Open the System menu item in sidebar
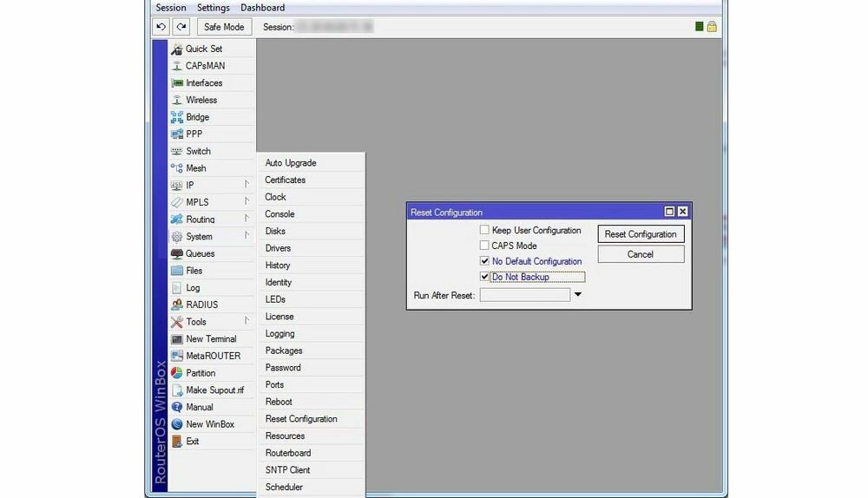 [x=211, y=236]
